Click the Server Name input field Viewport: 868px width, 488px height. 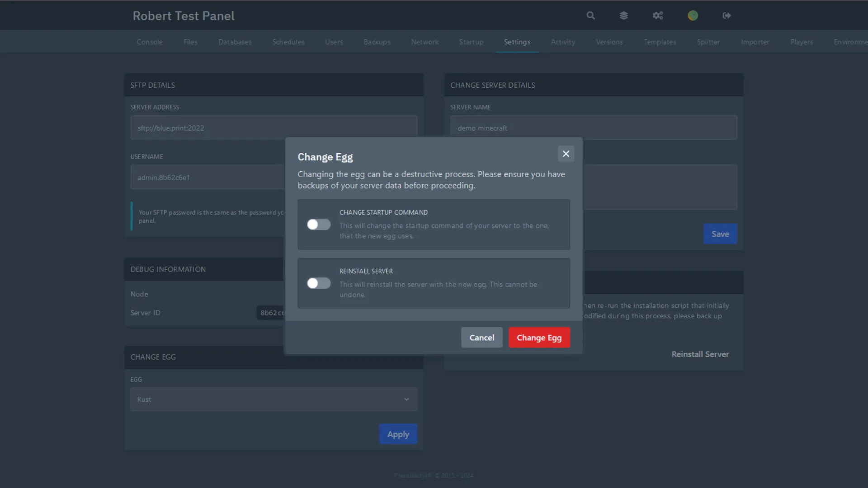pyautogui.click(x=593, y=128)
